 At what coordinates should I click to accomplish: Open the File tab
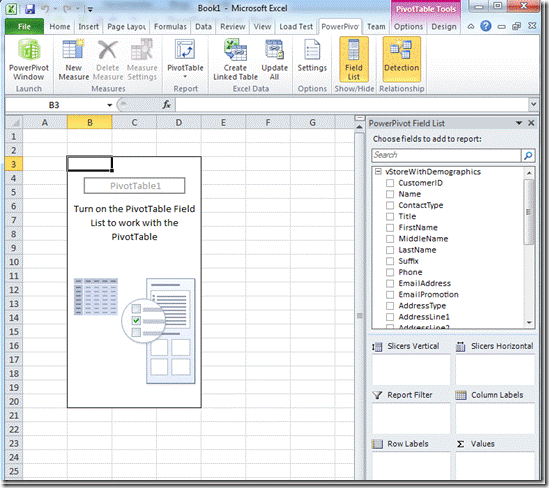[24, 27]
